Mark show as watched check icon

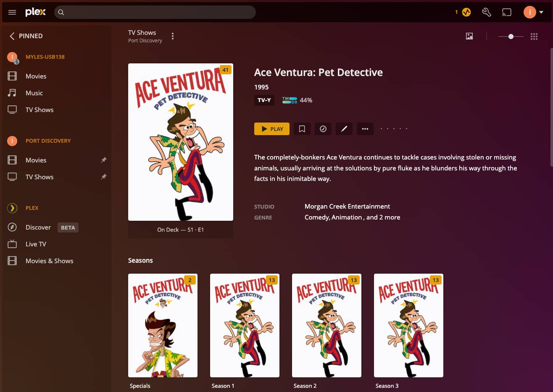click(323, 129)
